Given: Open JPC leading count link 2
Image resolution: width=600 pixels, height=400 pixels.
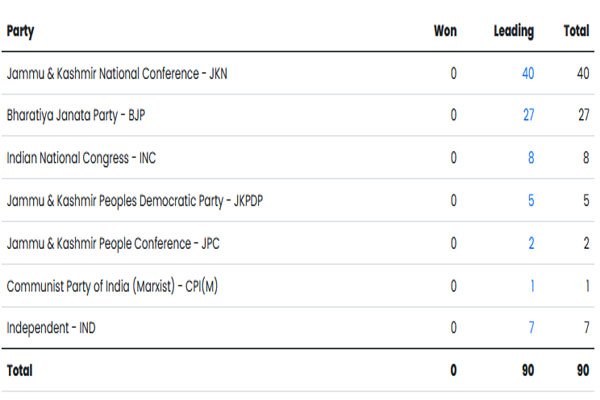Looking at the screenshot, I should pos(531,243).
